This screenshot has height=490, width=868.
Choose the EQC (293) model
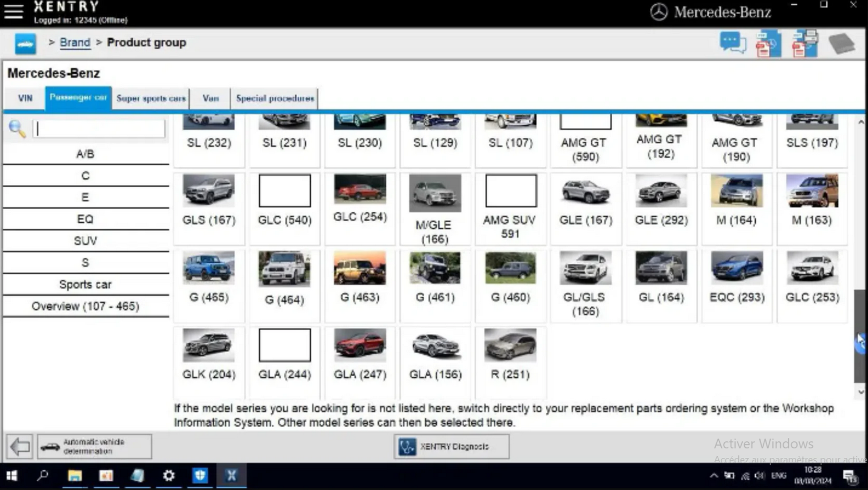click(x=737, y=285)
